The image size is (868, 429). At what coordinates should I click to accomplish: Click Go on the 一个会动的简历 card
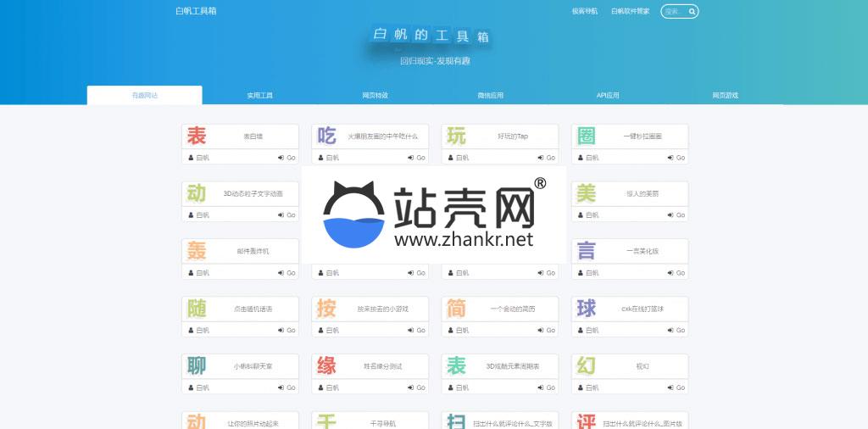tap(547, 331)
